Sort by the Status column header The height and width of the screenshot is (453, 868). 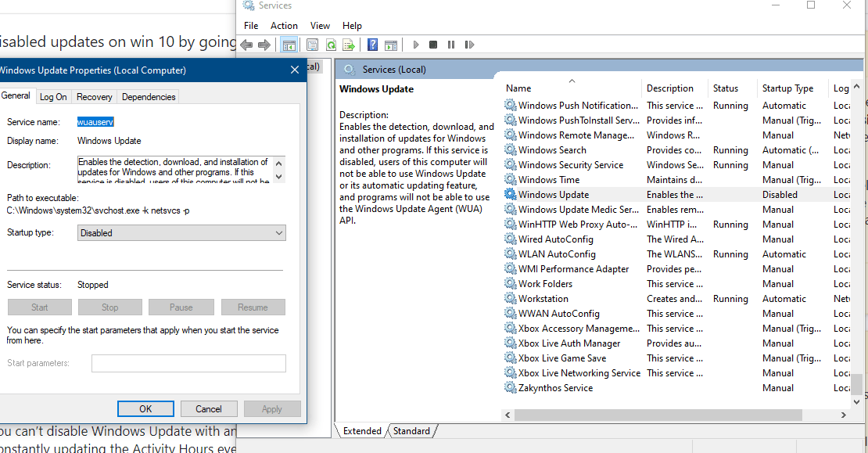coord(733,88)
